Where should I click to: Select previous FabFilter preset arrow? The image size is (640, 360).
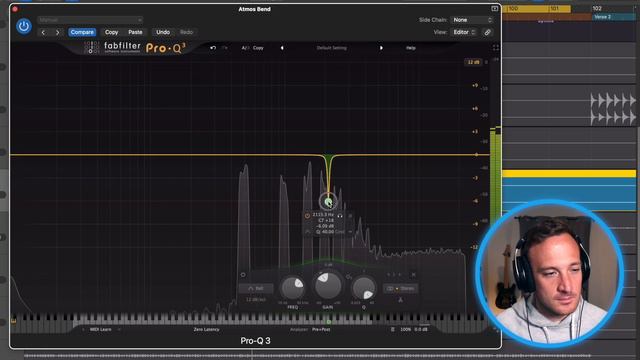point(282,48)
